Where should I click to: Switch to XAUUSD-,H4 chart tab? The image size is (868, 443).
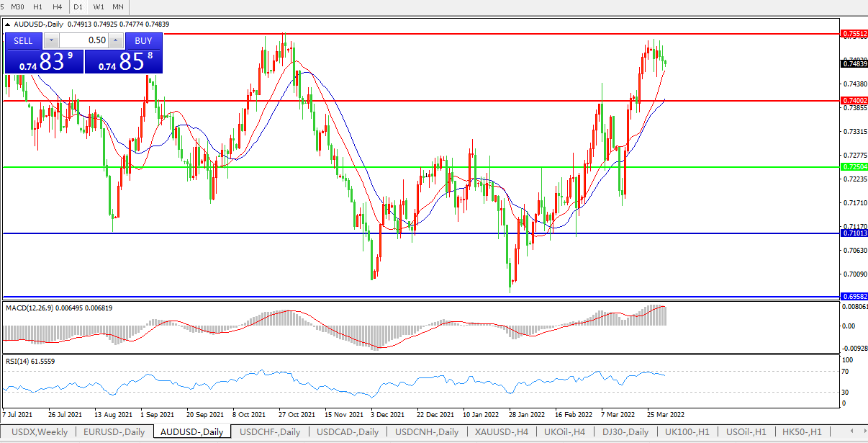(x=501, y=432)
